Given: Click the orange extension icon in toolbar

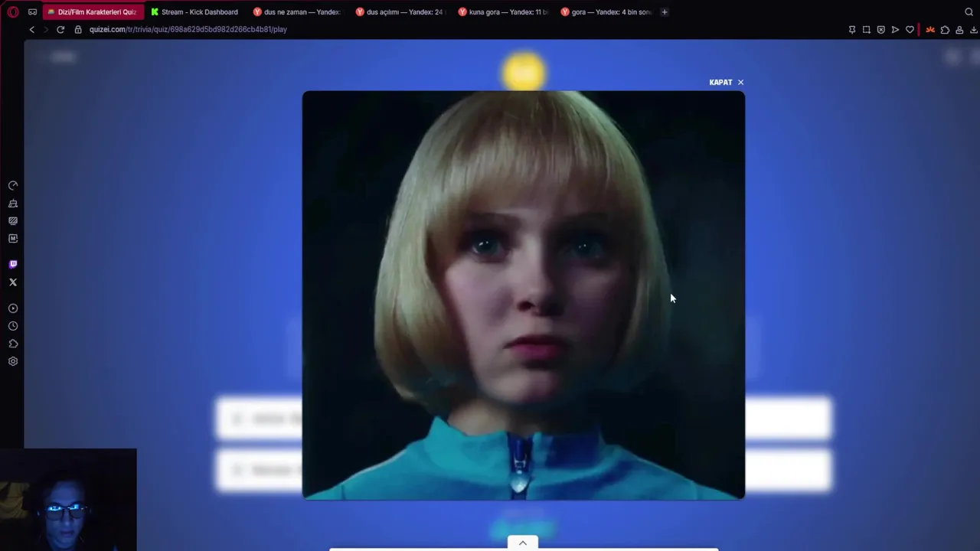Looking at the screenshot, I should (x=931, y=30).
